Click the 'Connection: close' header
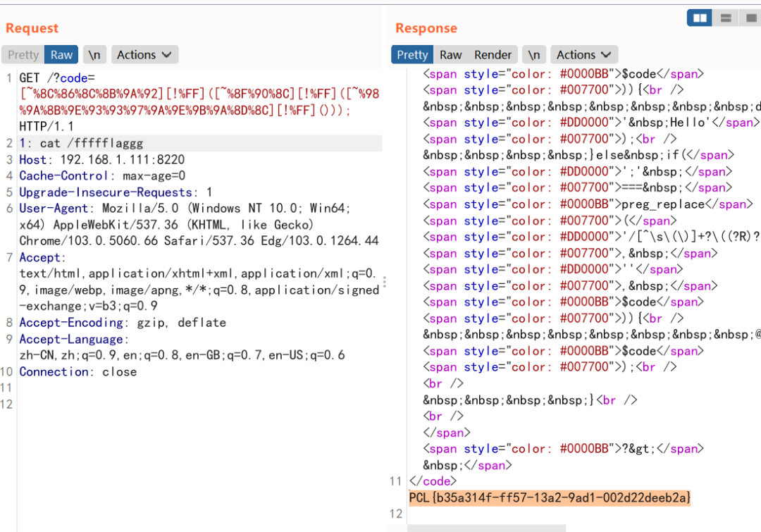 (78, 372)
